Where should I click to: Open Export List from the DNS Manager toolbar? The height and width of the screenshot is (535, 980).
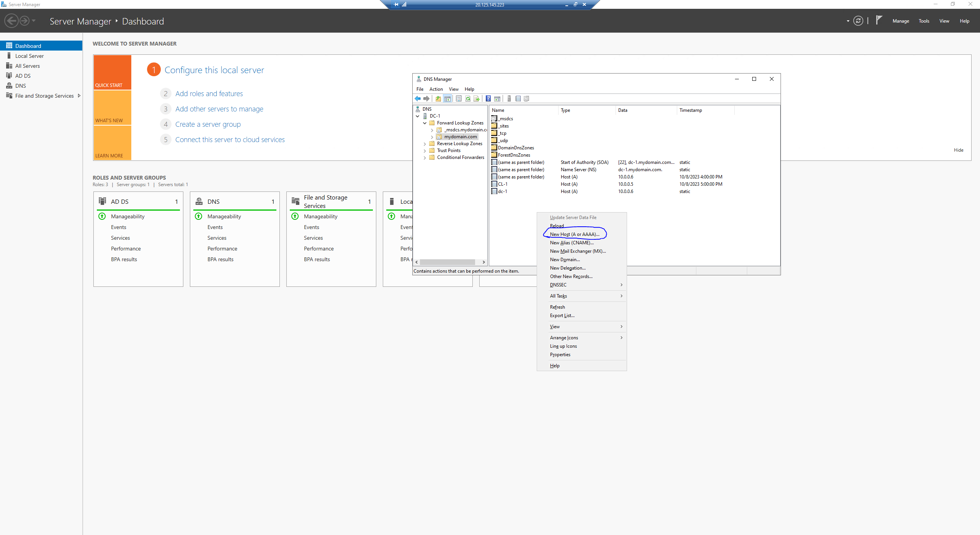click(477, 99)
